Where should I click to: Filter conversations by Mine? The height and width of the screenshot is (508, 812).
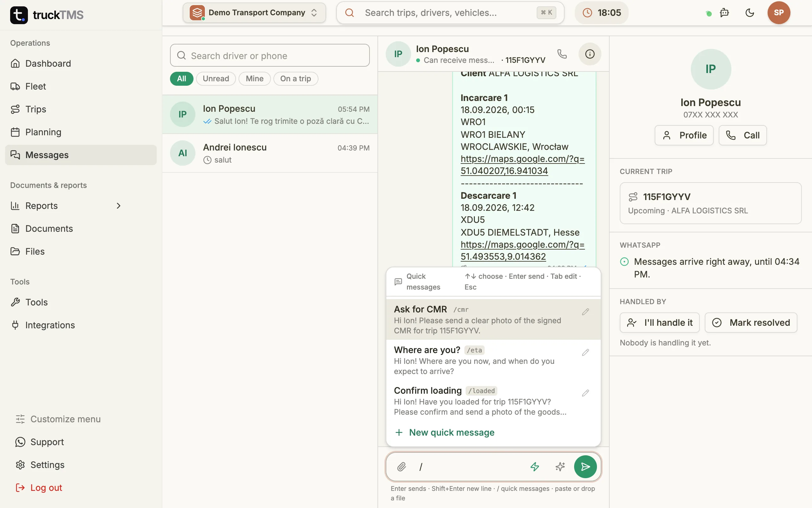[254, 79]
